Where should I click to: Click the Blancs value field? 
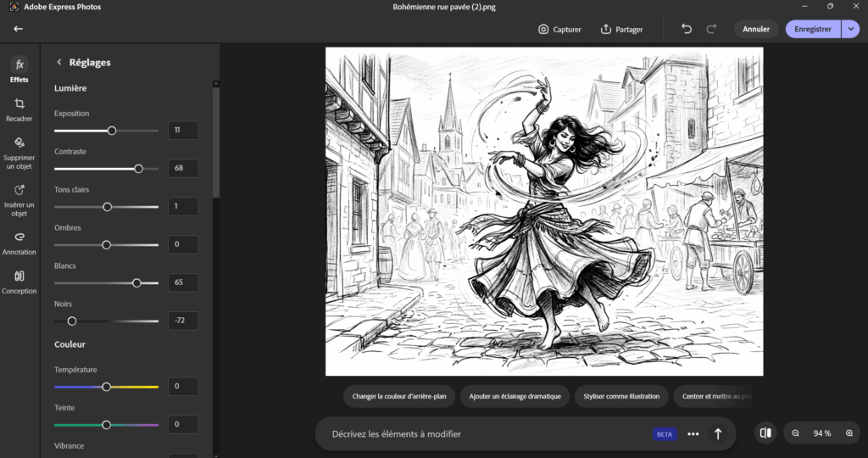click(183, 282)
